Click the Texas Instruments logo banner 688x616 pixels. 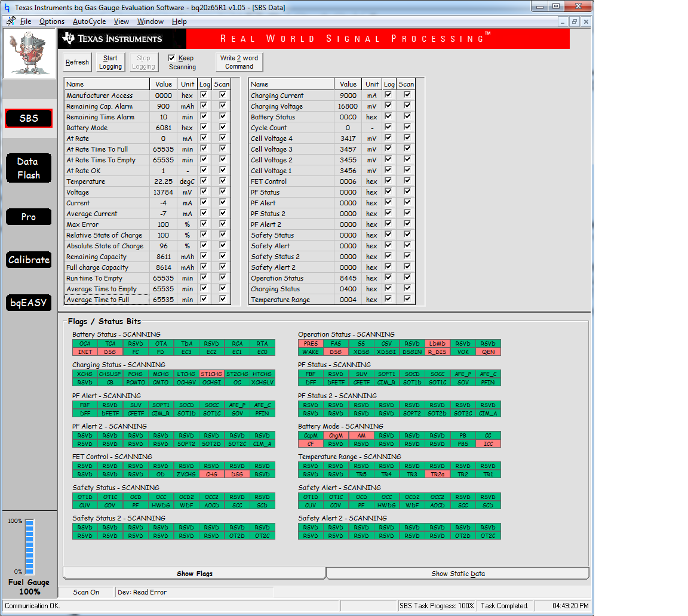tap(122, 39)
